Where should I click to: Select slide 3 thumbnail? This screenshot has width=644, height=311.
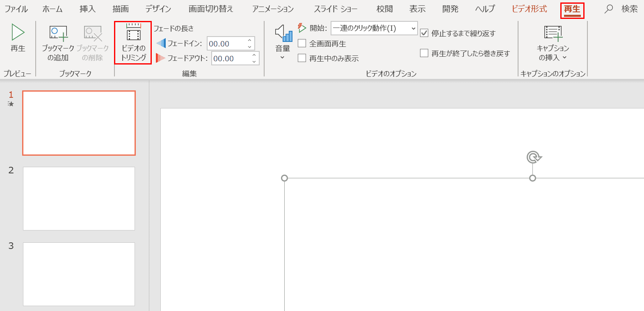point(79,274)
